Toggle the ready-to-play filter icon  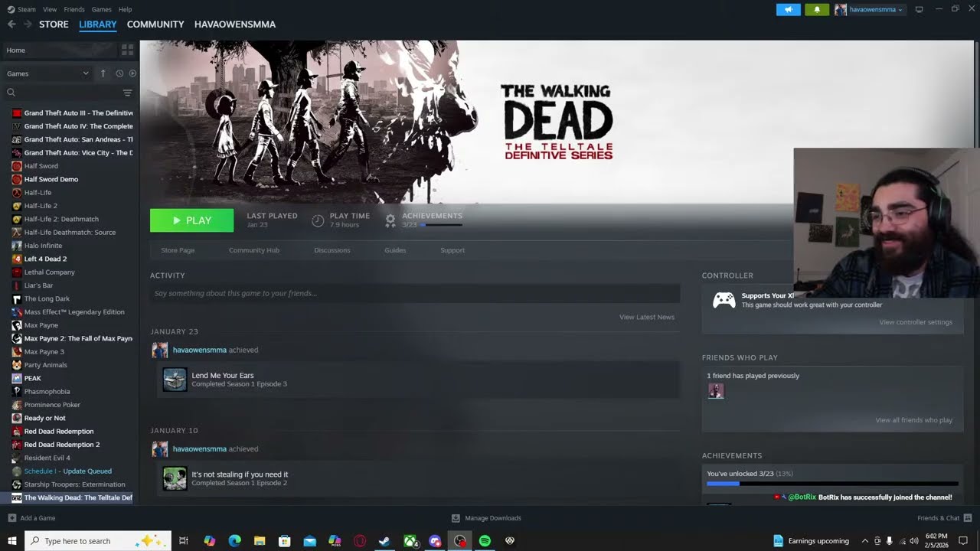[x=132, y=73]
